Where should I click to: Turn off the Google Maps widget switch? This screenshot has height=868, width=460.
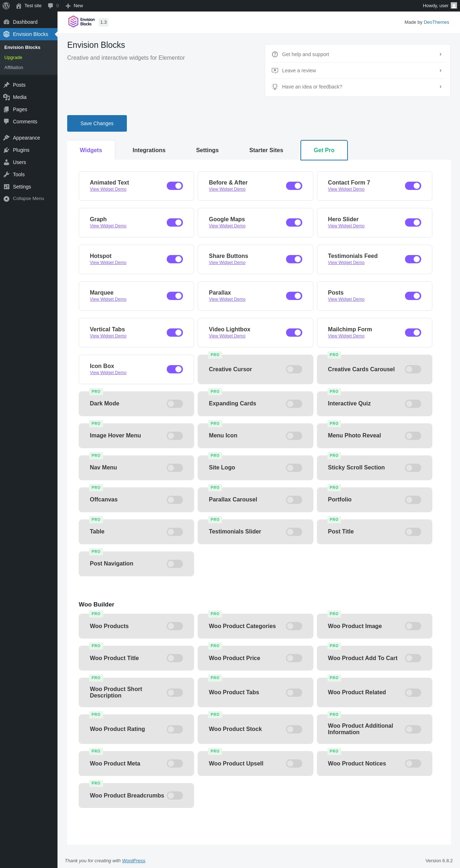tap(294, 223)
